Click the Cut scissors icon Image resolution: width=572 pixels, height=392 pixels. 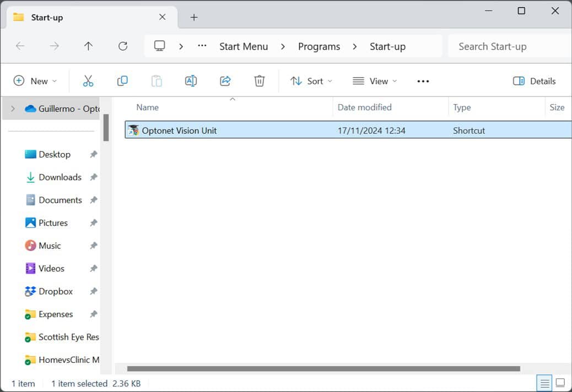pyautogui.click(x=88, y=81)
